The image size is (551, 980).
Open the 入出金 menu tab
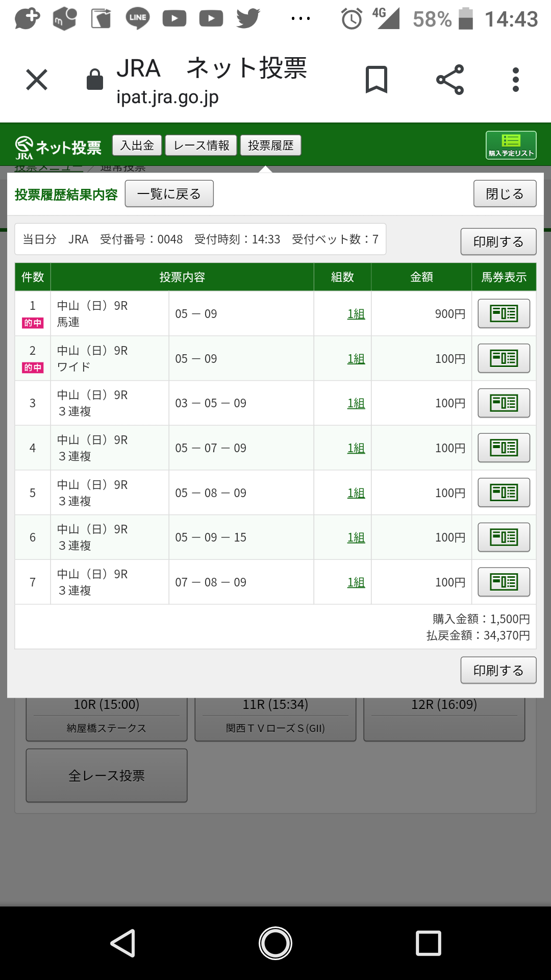point(137,145)
